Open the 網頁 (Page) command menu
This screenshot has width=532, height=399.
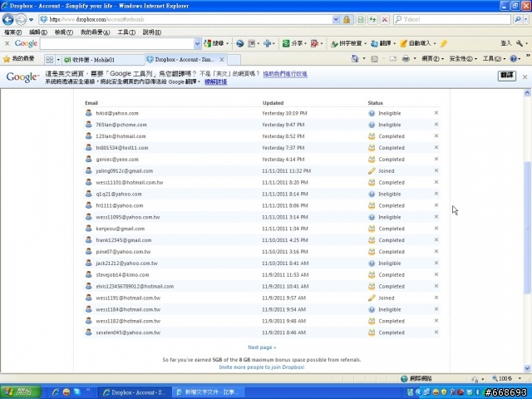432,59
